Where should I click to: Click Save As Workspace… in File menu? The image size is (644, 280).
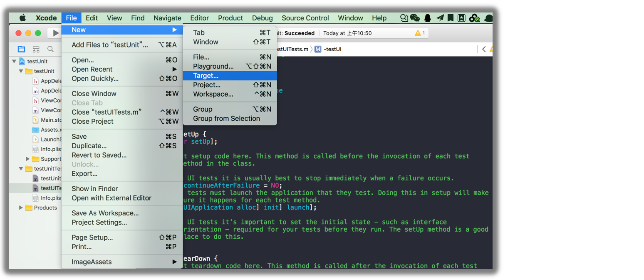pyautogui.click(x=105, y=213)
